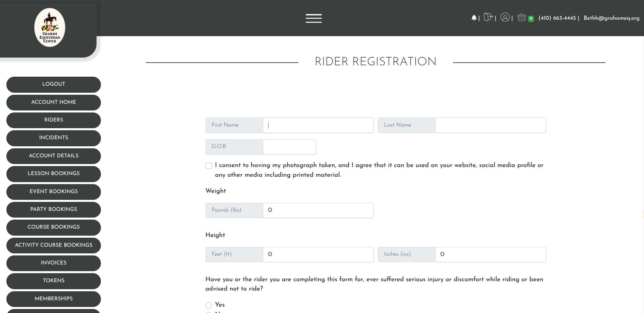Screen dimensions: 644x313
Task: Click the D.O.B date field
Action: [x=289, y=147]
